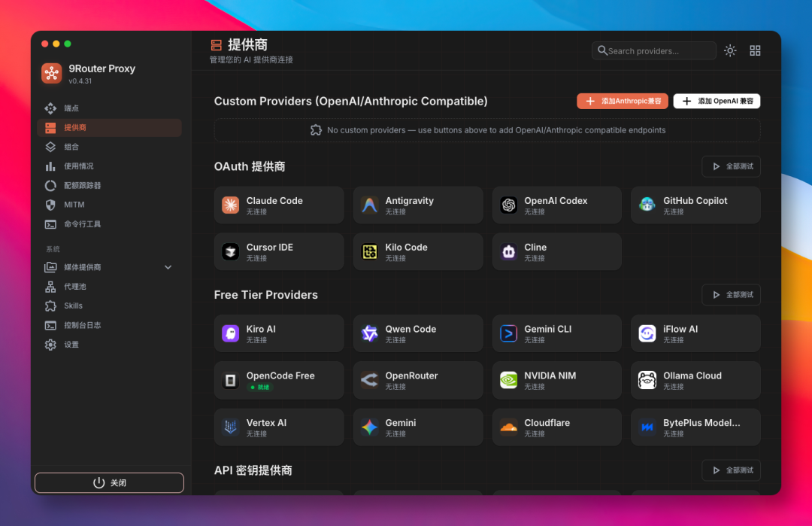The image size is (812, 526).
Task: Click the iFlow AI icon
Action: click(647, 334)
